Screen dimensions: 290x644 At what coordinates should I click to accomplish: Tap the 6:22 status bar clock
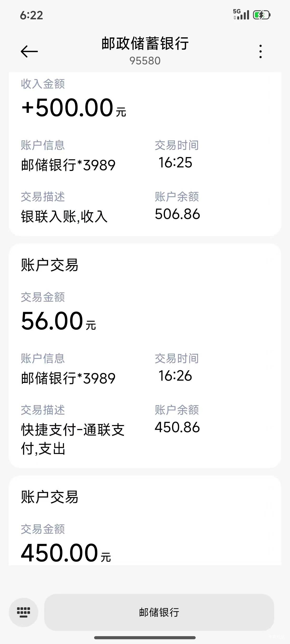point(32,15)
